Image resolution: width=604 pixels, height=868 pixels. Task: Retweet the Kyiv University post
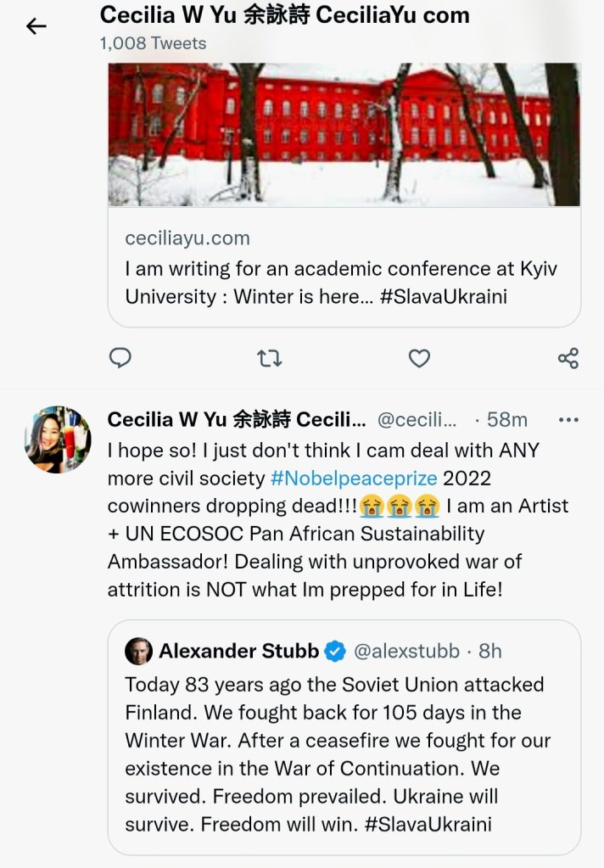pyautogui.click(x=269, y=358)
